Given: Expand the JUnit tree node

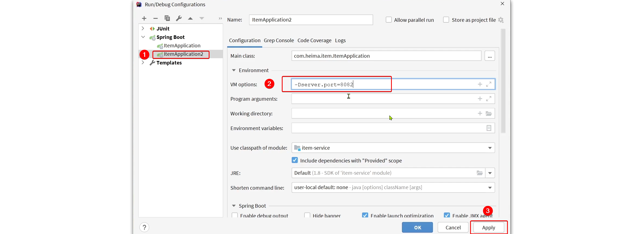Looking at the screenshot, I should pyautogui.click(x=143, y=29).
